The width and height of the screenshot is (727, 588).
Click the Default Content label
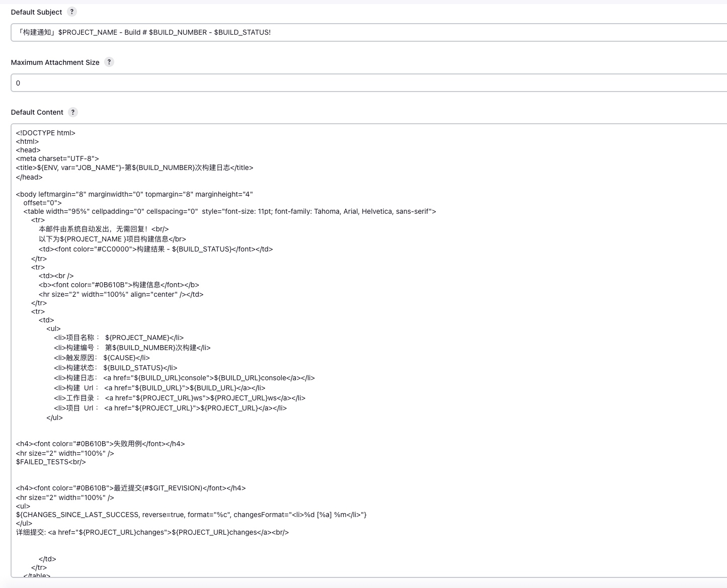[37, 112]
